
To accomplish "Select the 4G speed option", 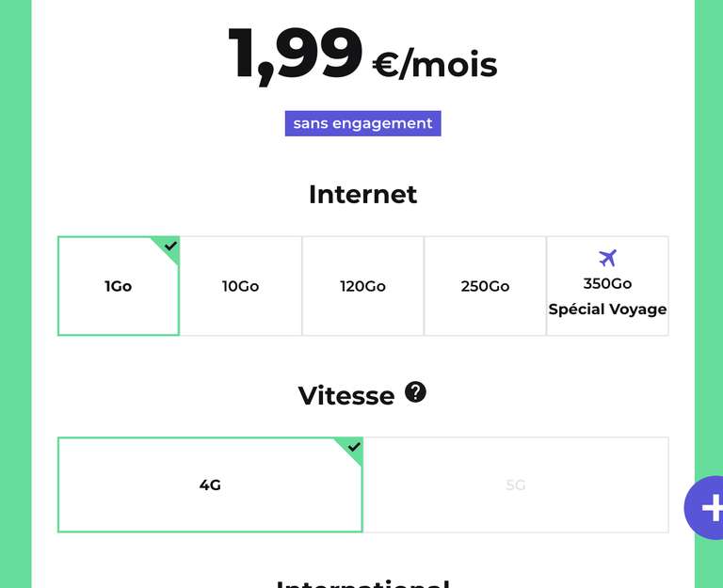I will tap(210, 485).
